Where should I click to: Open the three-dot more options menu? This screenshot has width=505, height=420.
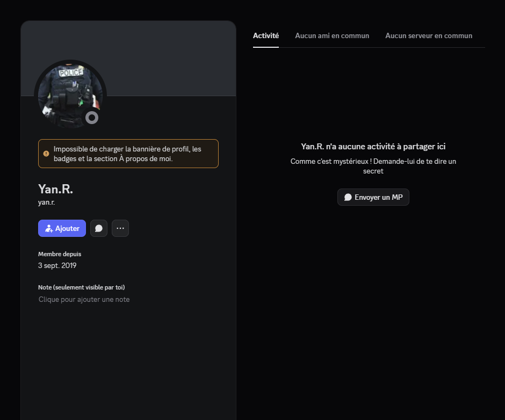[x=120, y=228]
